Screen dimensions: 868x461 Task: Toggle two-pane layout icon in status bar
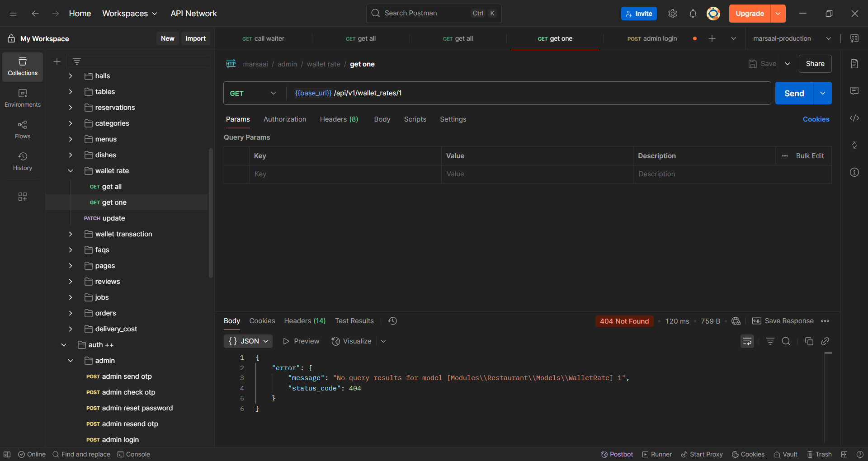pos(844,454)
